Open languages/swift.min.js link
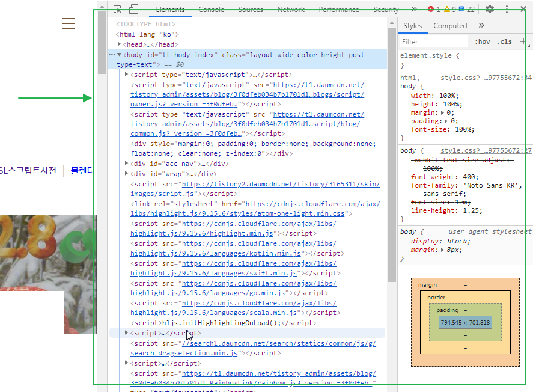This screenshot has width=533, height=392. click(233, 268)
